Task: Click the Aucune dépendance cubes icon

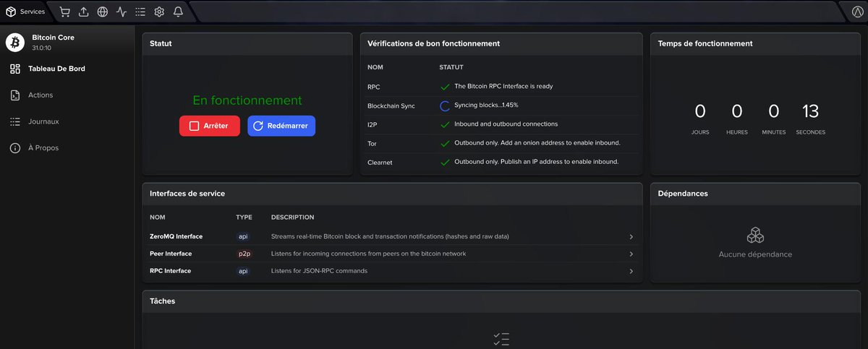Action: (755, 236)
